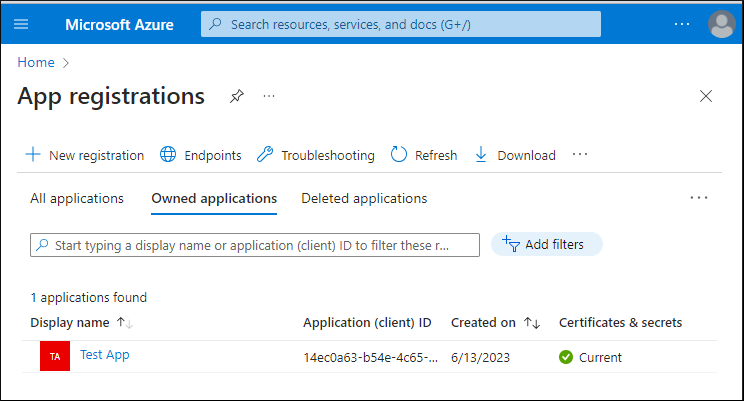744x401 pixels.
Task: Pin the App registrations page
Action: (x=237, y=96)
